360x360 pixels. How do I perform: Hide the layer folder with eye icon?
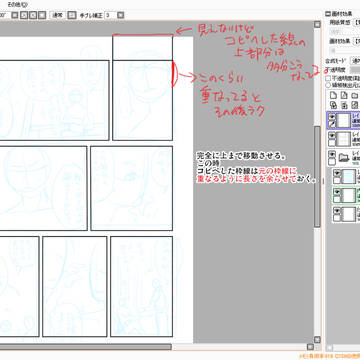[332, 155]
